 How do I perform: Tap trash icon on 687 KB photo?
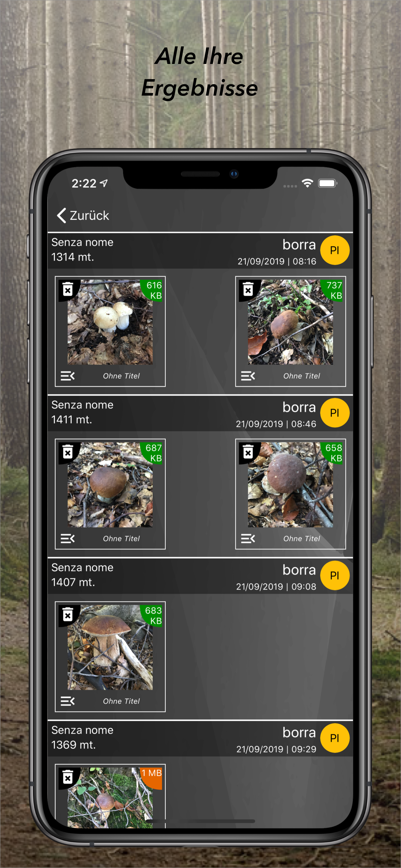(68, 452)
